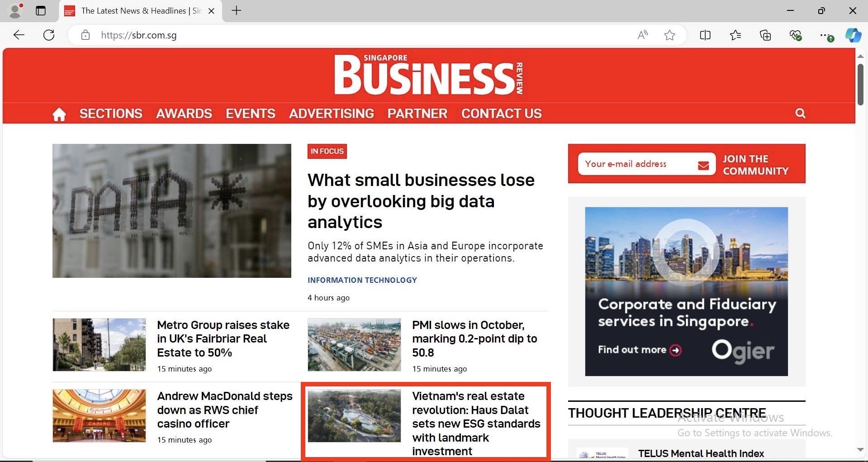Click the vertical page scrollbar thumb
This screenshot has height=462, width=868.
(x=860, y=85)
